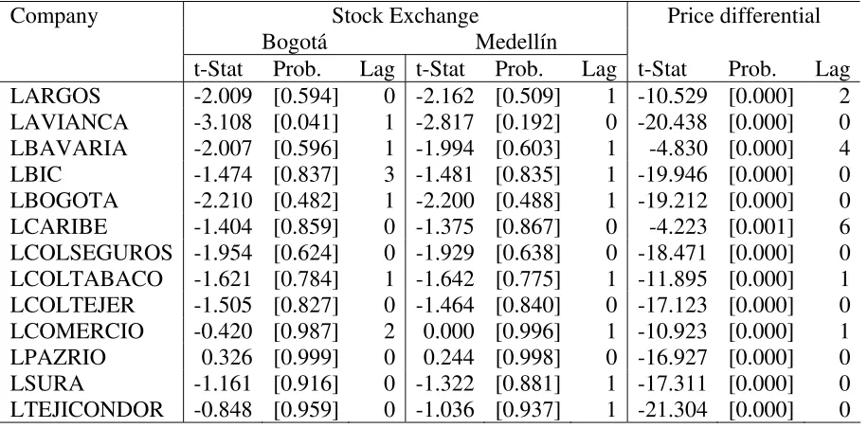Select the Medellín subheader
The width and height of the screenshot is (868, 428).
pyautogui.click(x=515, y=43)
